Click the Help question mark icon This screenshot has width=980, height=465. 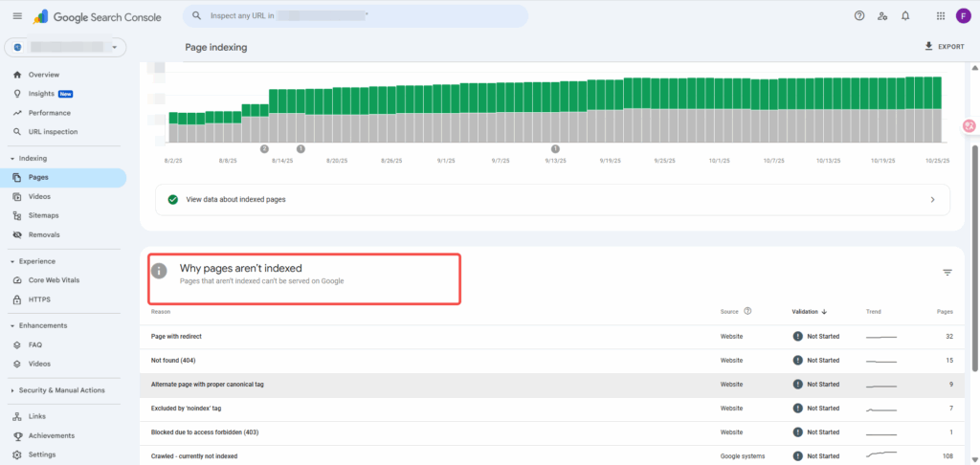pyautogui.click(x=858, y=16)
